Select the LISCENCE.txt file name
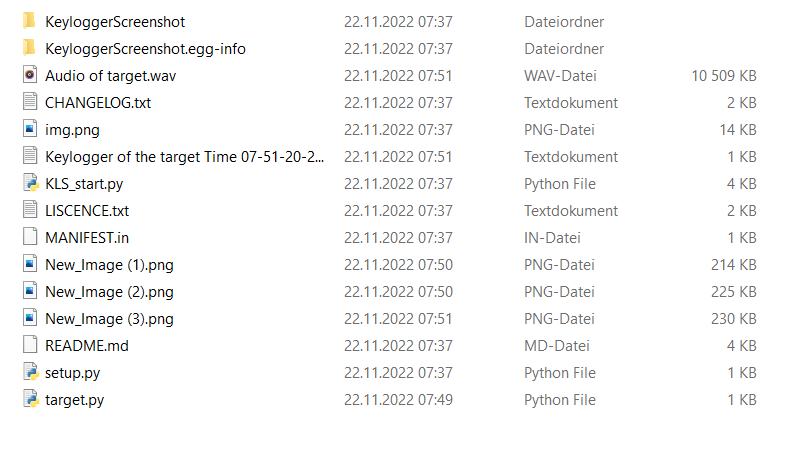Screen dimensions: 790x450 87,211
